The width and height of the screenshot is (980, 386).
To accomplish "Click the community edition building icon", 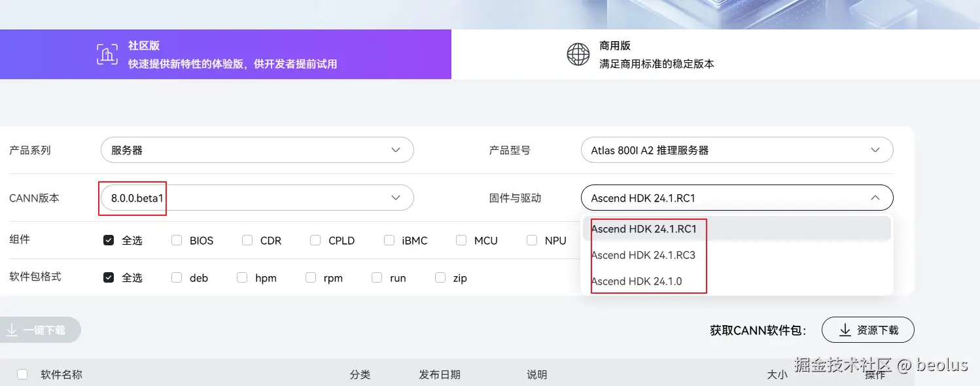I will coord(107,54).
